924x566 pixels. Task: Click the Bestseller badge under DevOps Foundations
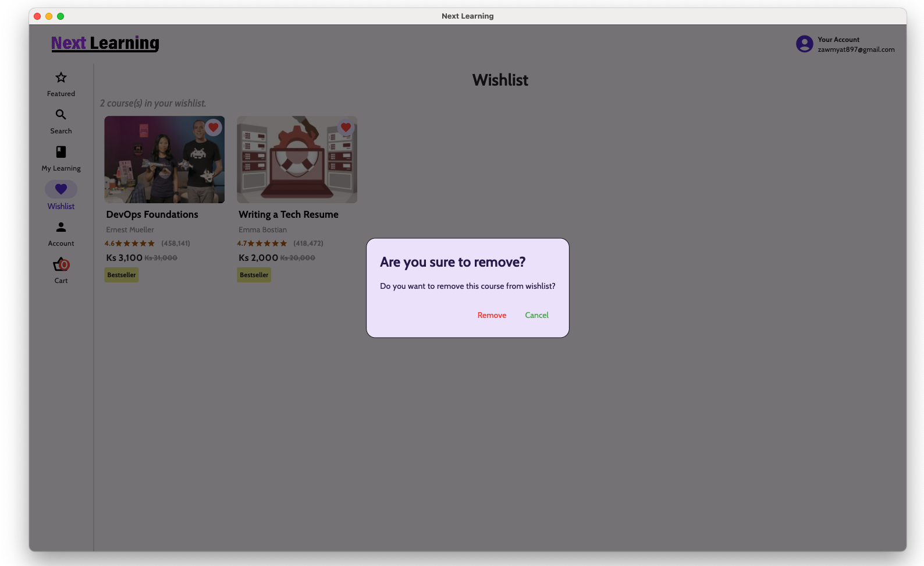(x=122, y=275)
